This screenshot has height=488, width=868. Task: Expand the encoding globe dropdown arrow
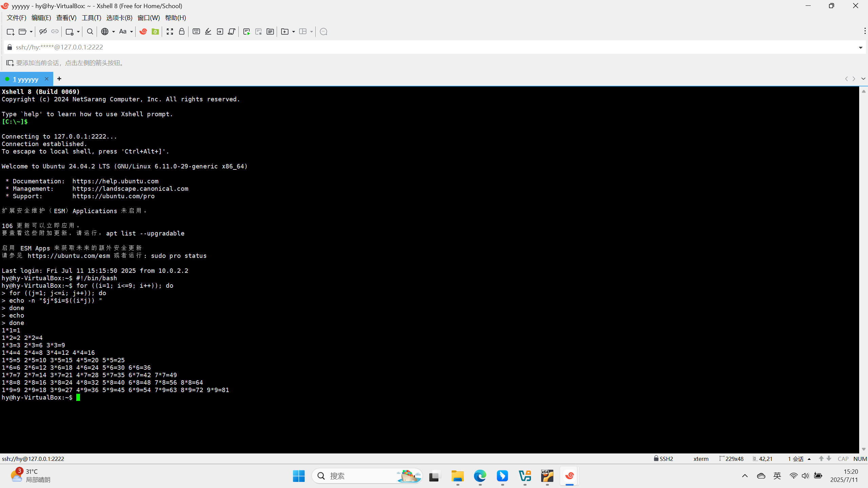click(x=114, y=32)
